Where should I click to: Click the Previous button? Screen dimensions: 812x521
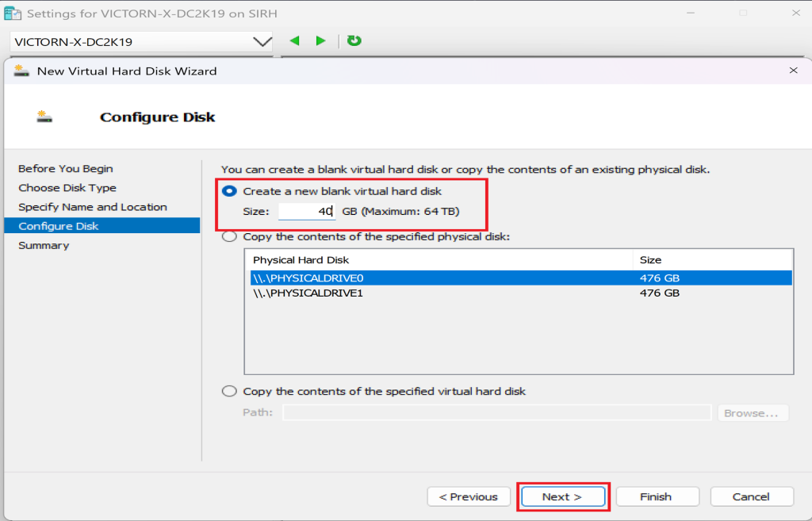pyautogui.click(x=469, y=496)
